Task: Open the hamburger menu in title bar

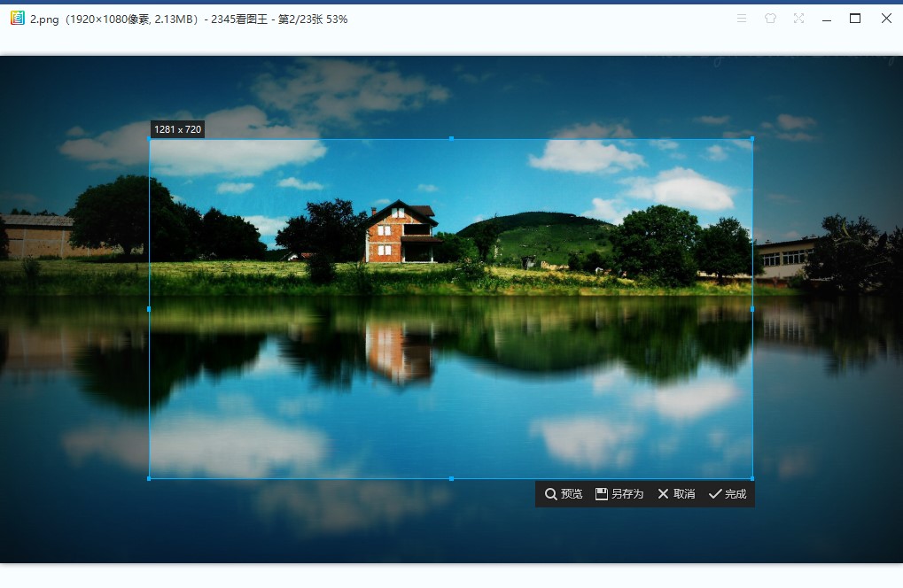Action: tap(742, 19)
